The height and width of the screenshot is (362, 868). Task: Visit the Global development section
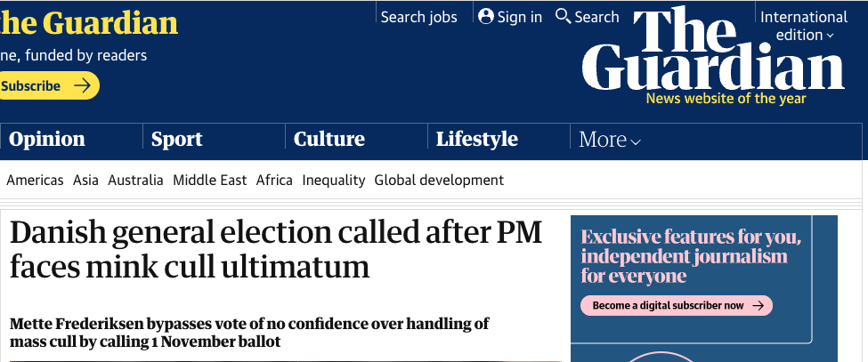point(439,180)
